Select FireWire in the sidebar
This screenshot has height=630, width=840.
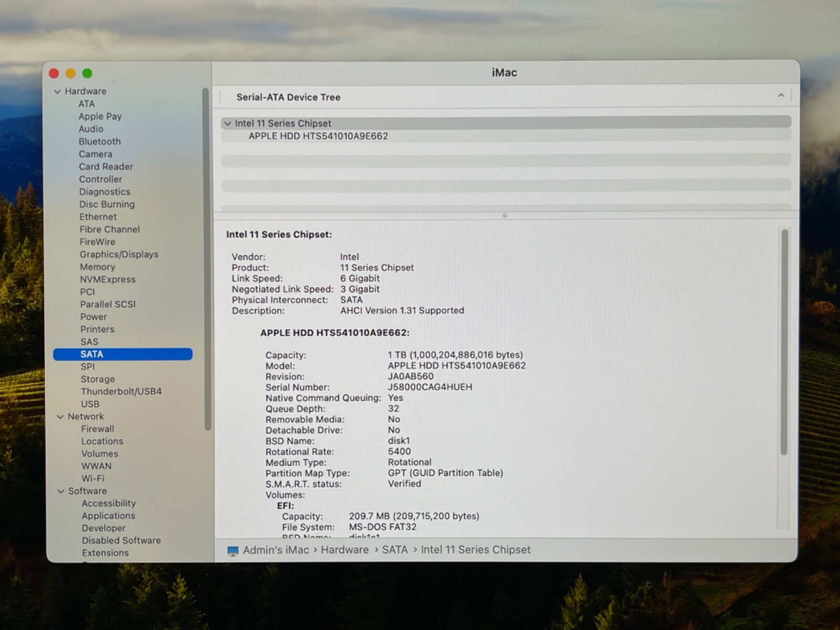point(98,242)
